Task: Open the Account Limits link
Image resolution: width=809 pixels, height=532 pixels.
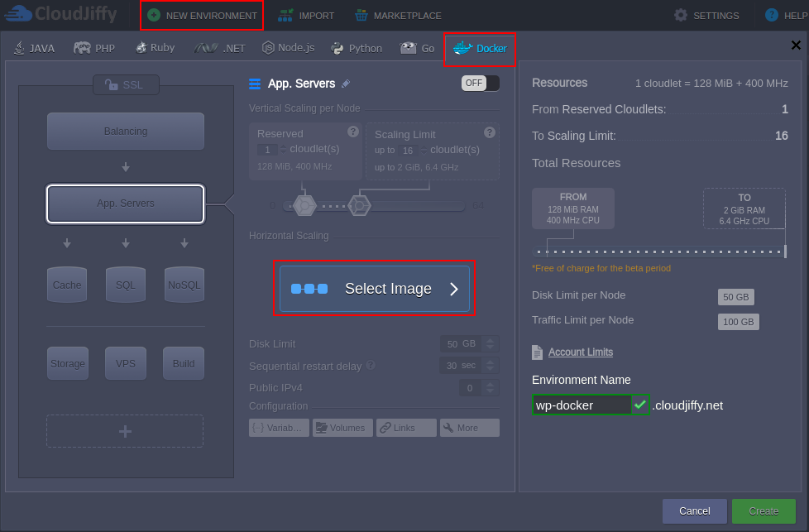Action: coord(581,352)
